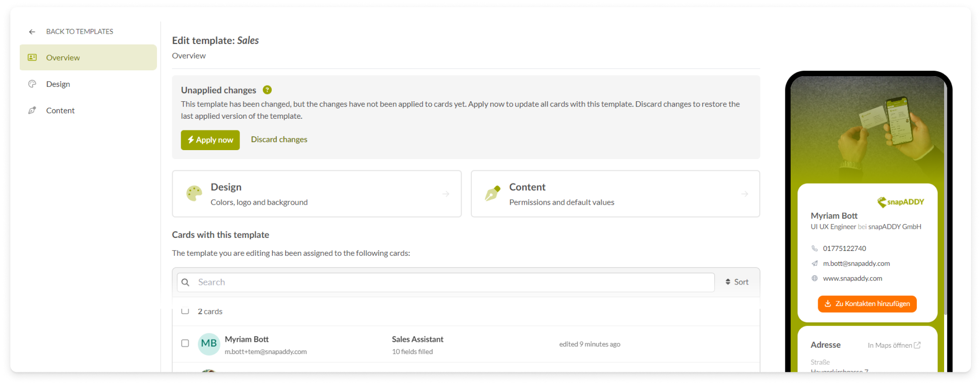The image size is (980, 384).
Task: Click the palette icon on Design card
Action: [x=194, y=194]
